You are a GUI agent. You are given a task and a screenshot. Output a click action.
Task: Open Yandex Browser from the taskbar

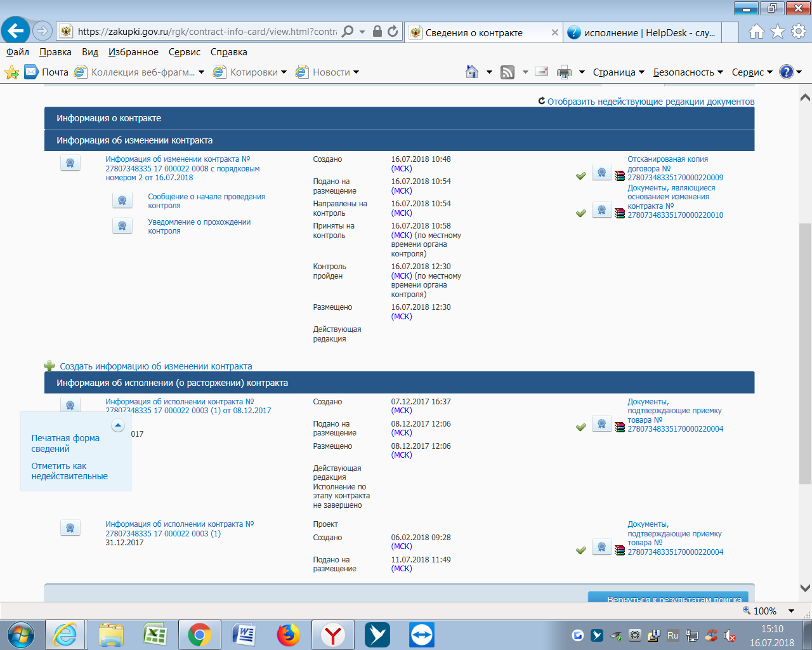332,635
